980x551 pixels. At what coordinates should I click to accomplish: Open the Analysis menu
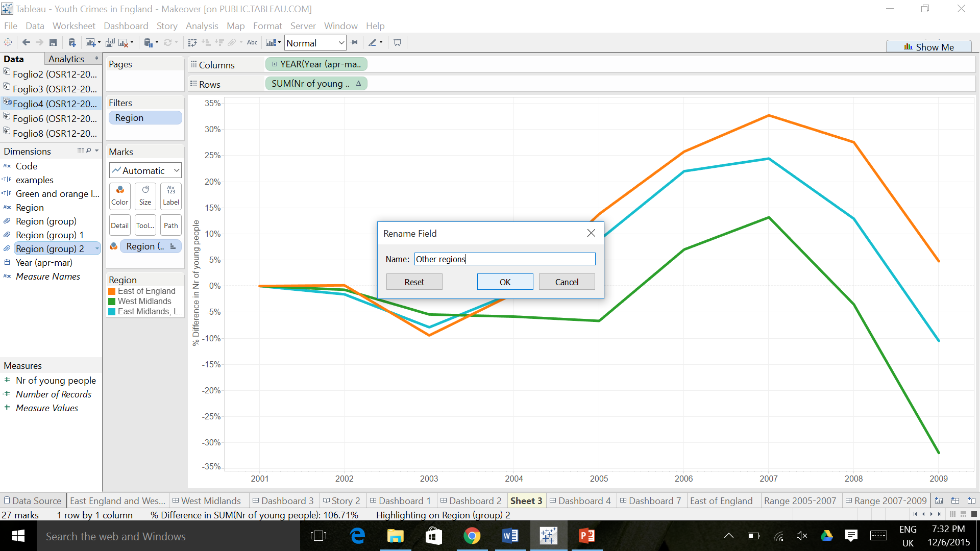coord(202,26)
